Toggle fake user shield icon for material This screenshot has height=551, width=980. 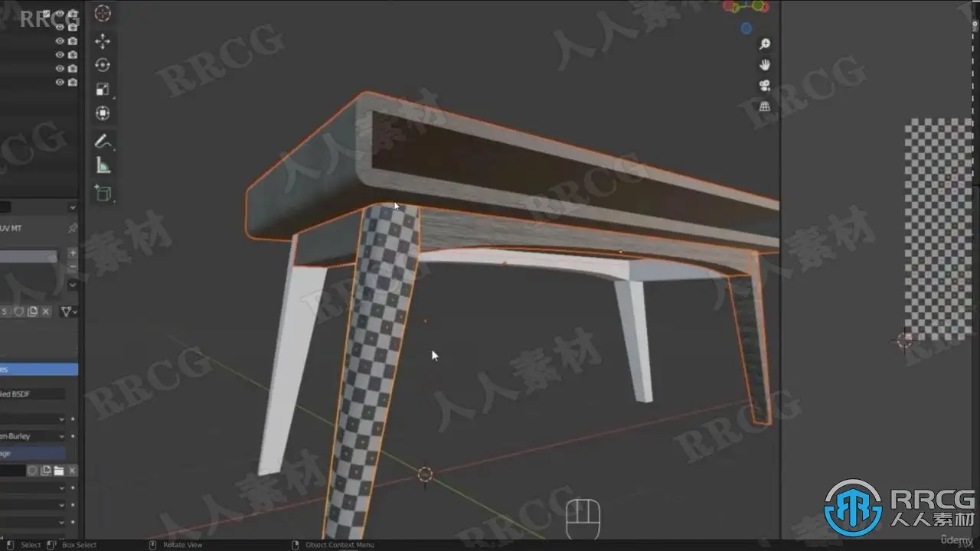coord(18,311)
